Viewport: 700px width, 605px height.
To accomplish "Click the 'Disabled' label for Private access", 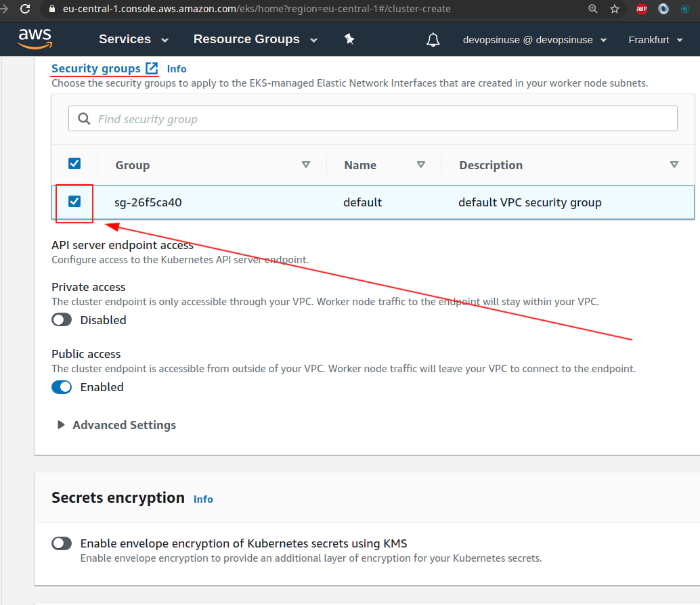I will [103, 320].
